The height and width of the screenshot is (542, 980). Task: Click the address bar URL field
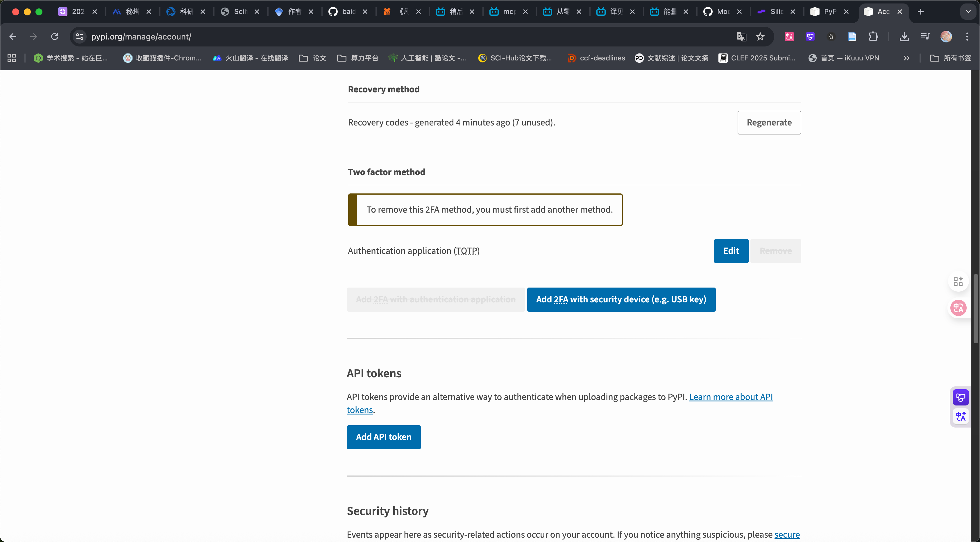point(403,37)
